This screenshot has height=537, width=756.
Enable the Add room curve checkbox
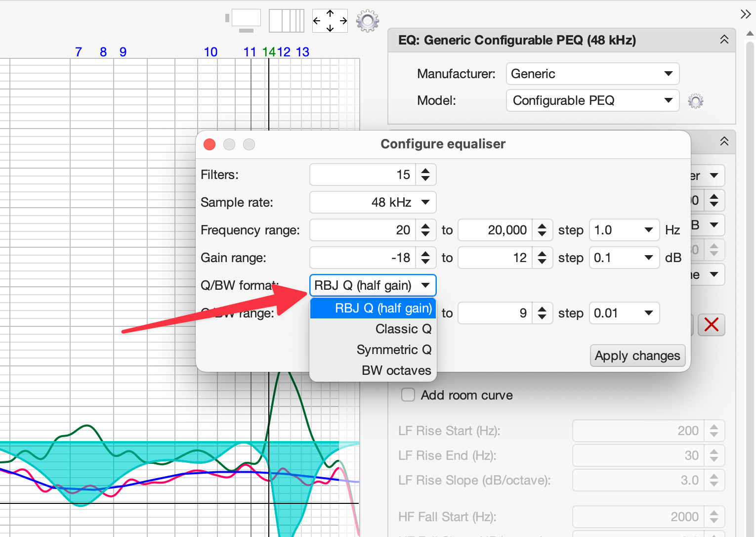[408, 395]
